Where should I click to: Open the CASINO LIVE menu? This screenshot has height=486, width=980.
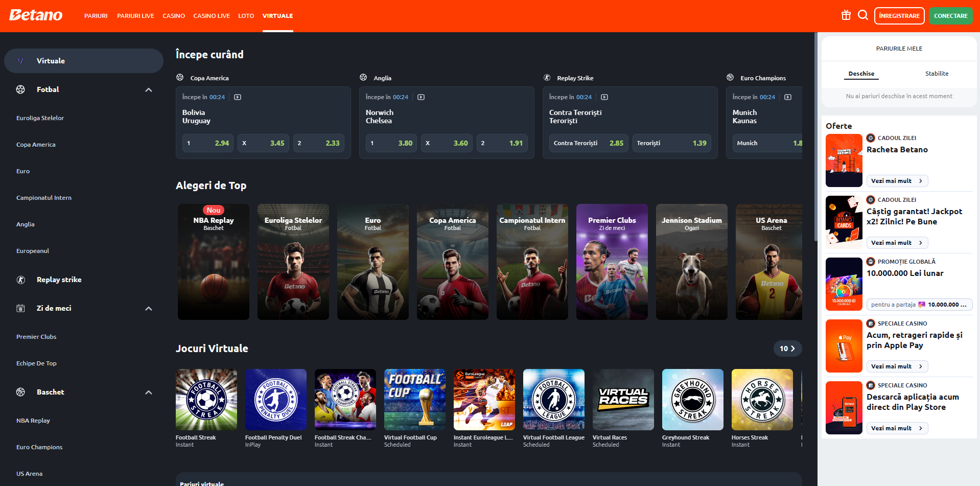[212, 16]
